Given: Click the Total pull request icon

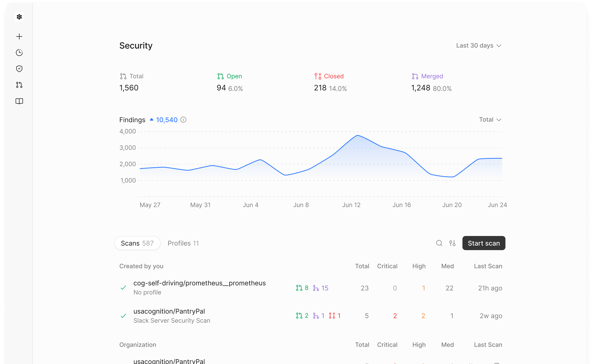Looking at the screenshot, I should pos(123,76).
